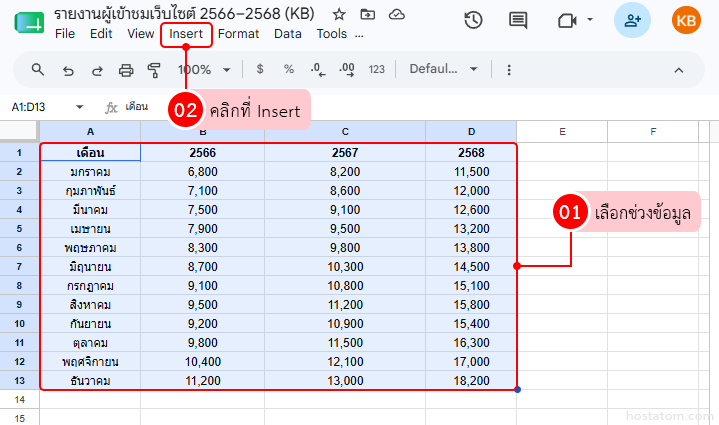Expand the meeting options arrow
Viewport: 719px width, 425px height.
click(x=590, y=20)
